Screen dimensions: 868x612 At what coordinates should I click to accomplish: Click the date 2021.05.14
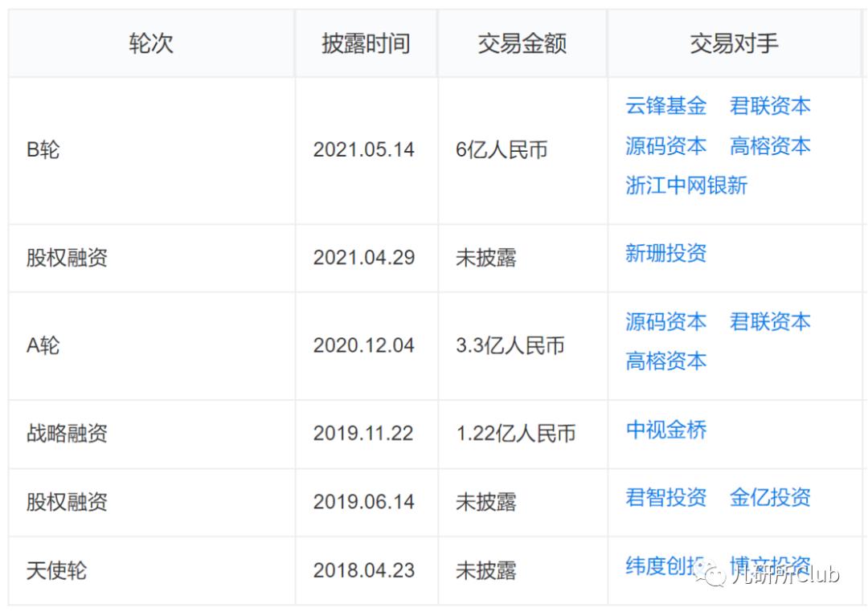click(x=364, y=149)
